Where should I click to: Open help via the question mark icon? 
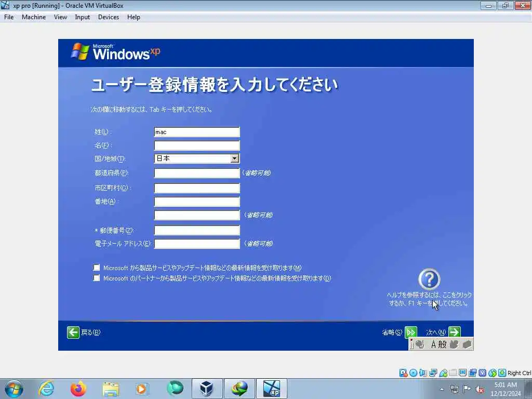[429, 279]
